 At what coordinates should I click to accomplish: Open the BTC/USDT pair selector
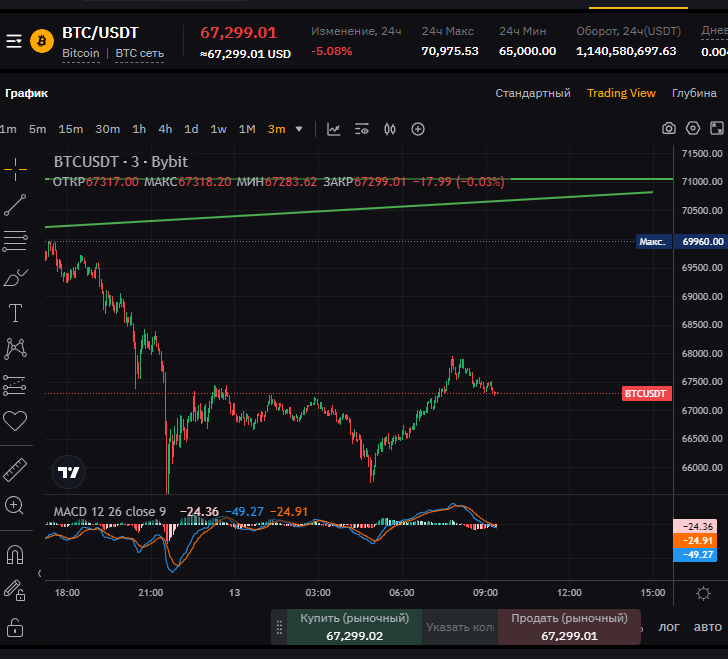[100, 33]
